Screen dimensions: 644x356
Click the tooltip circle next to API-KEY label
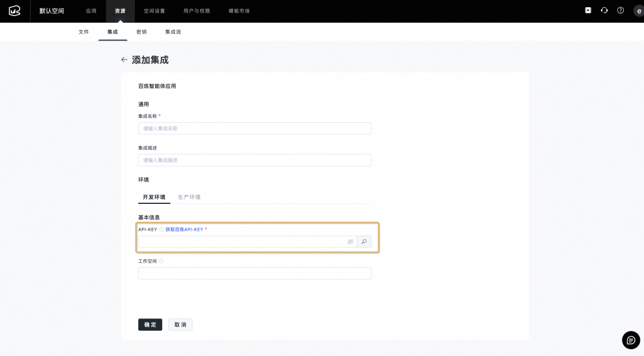160,229
